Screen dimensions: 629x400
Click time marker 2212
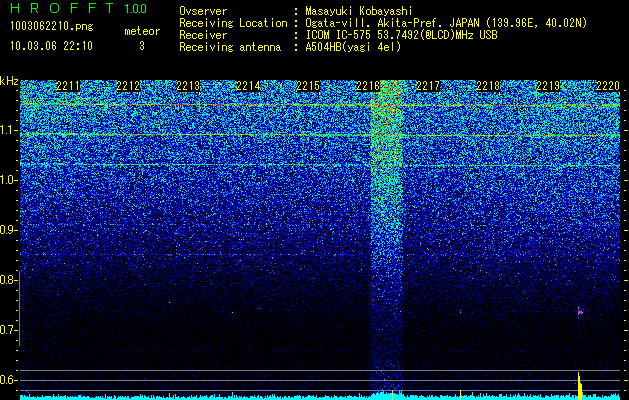coord(128,86)
